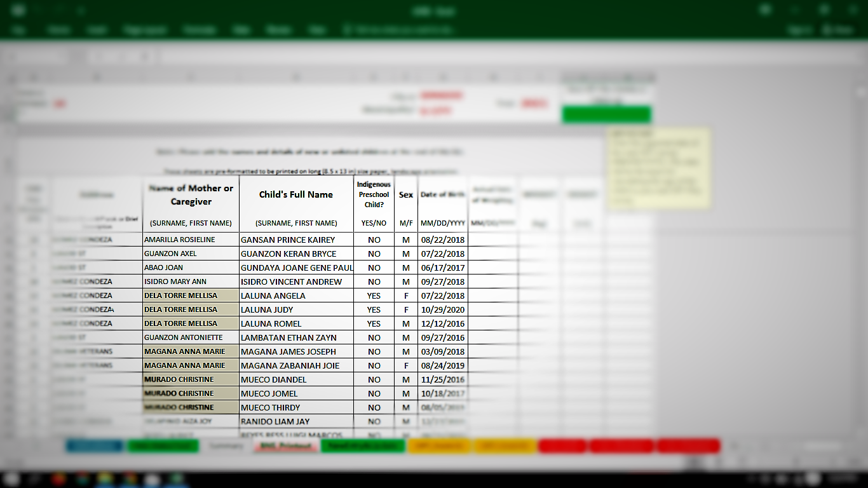Switch to the Formulas ribbon tab
Viewport: 868px width, 488px height.
tap(199, 30)
